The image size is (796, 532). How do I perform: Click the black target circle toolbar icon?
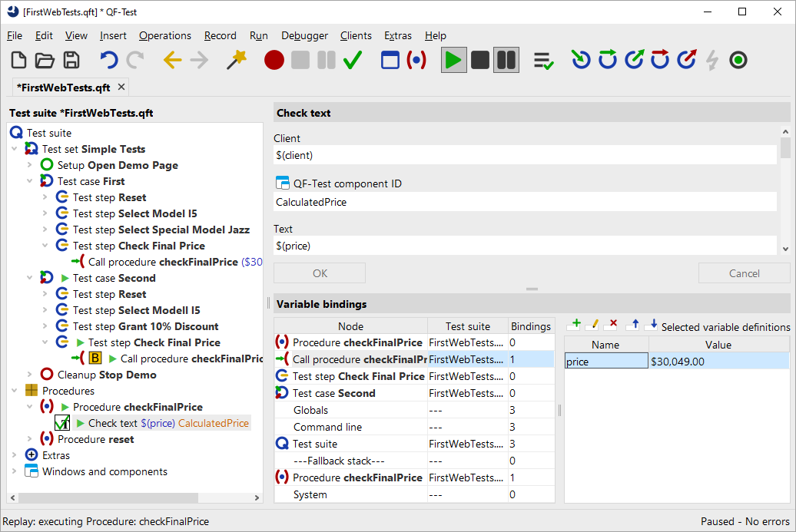(738, 60)
